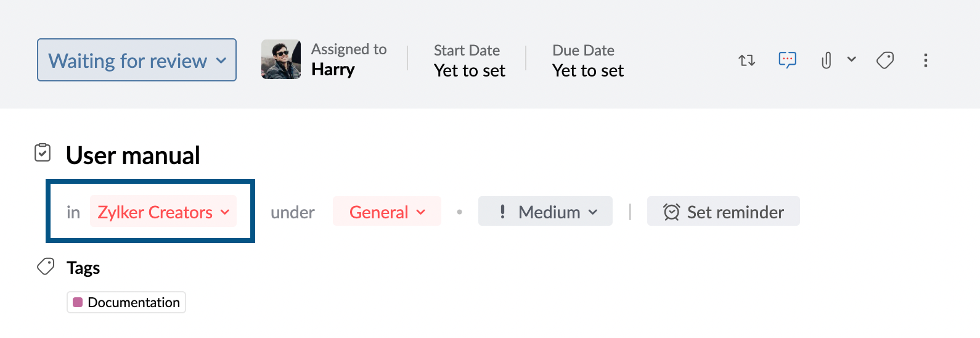Open the Waiting for review status dropdown
This screenshot has width=980, height=338.
coord(137,60)
